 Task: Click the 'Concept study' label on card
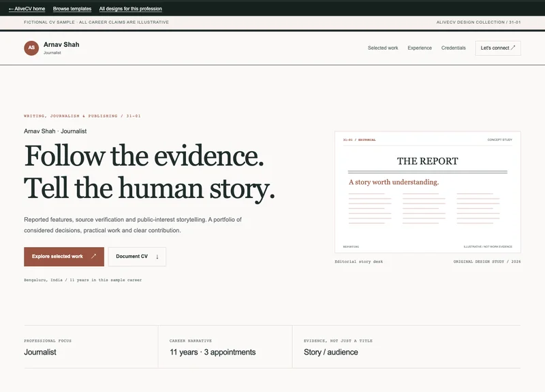tap(499, 140)
